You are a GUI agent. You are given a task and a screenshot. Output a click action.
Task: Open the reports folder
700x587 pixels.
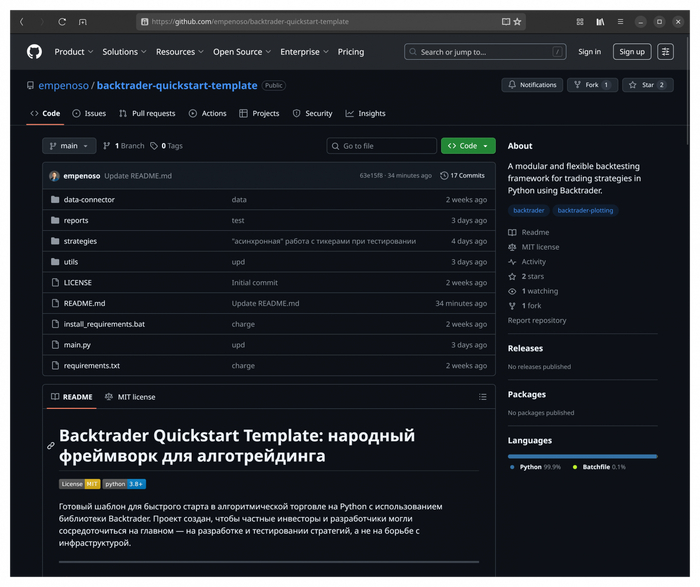pos(76,220)
